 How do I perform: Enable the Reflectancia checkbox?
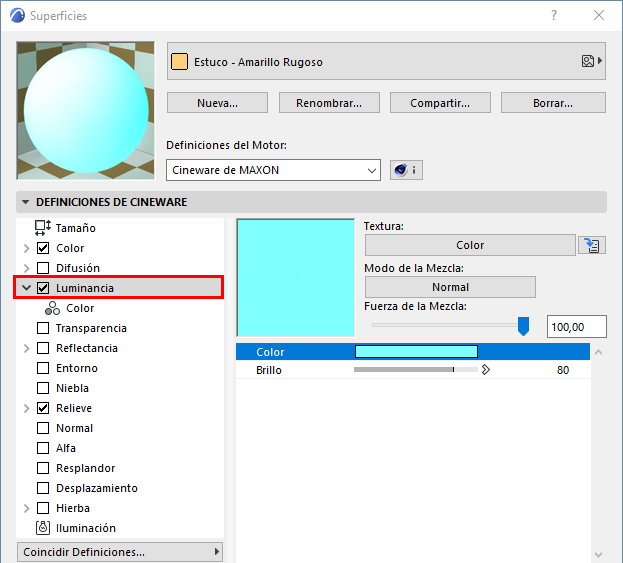coord(43,348)
